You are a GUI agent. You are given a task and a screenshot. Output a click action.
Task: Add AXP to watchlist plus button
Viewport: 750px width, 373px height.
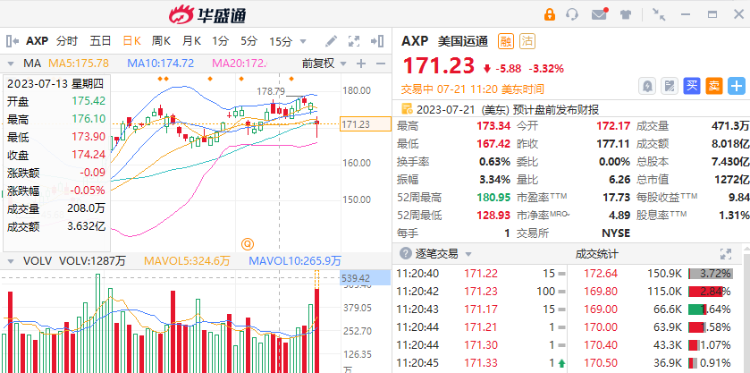pyautogui.click(x=736, y=86)
